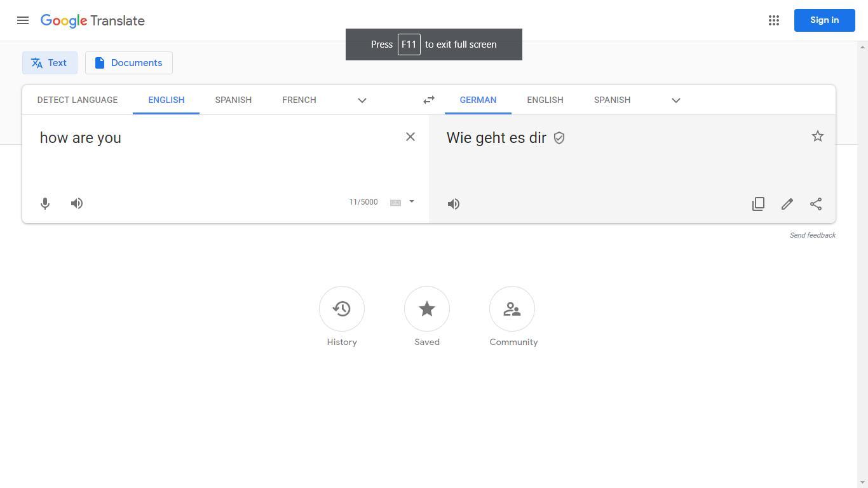Viewport: 868px width, 488px height.
Task: Open the main hamburger menu
Action: click(x=23, y=20)
